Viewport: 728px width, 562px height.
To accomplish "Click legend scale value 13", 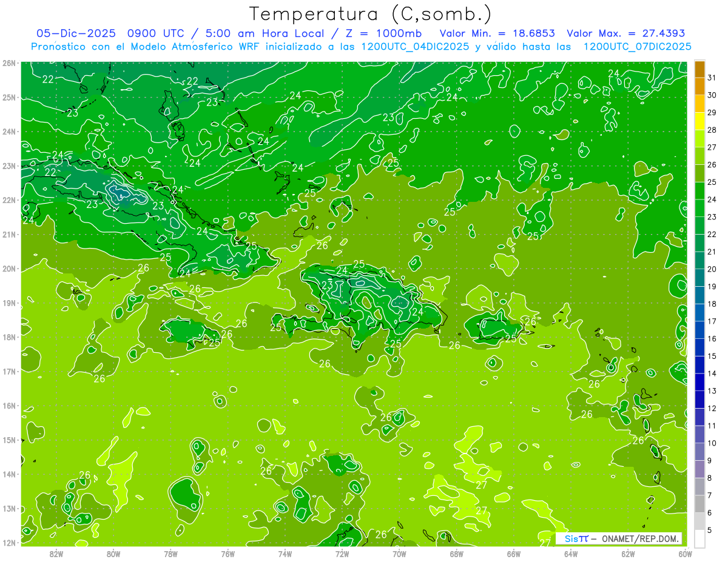I will pos(712,391).
